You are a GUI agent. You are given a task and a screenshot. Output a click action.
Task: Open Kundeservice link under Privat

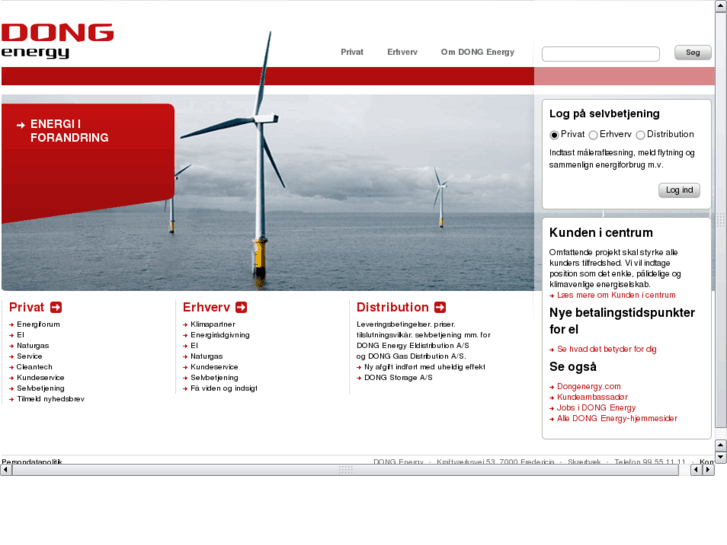pos(40,378)
